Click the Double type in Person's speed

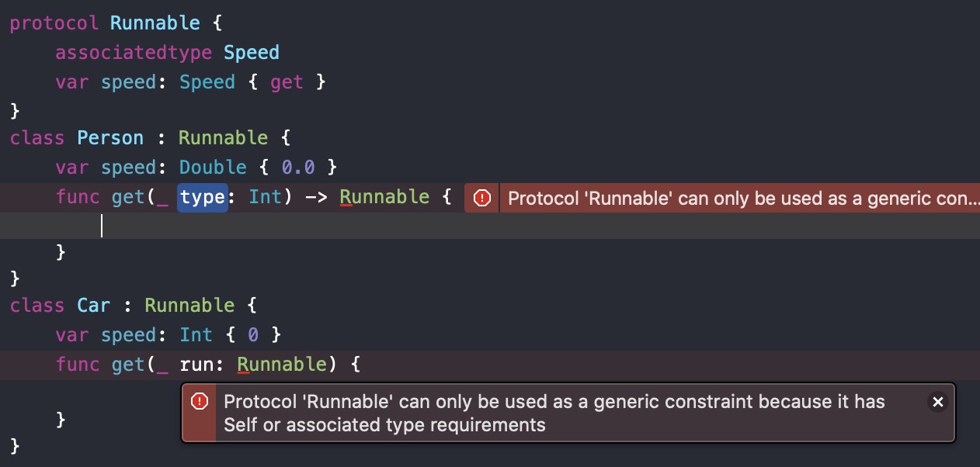pos(213,168)
